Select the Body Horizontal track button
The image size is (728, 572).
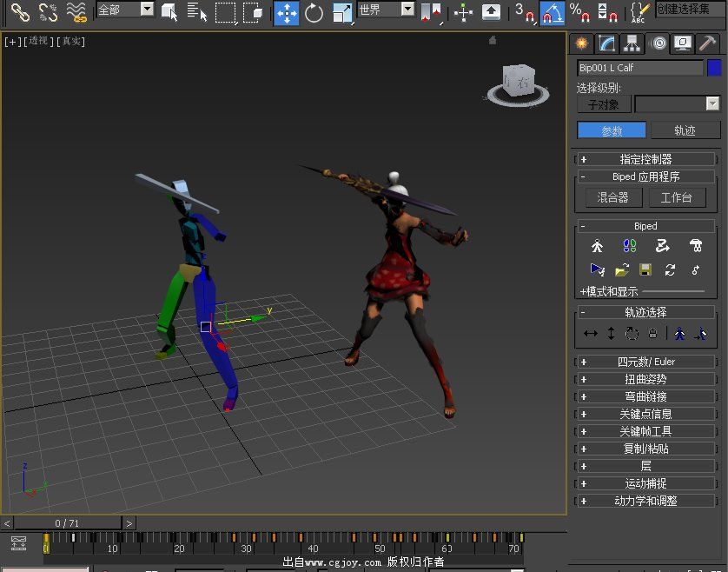591,333
